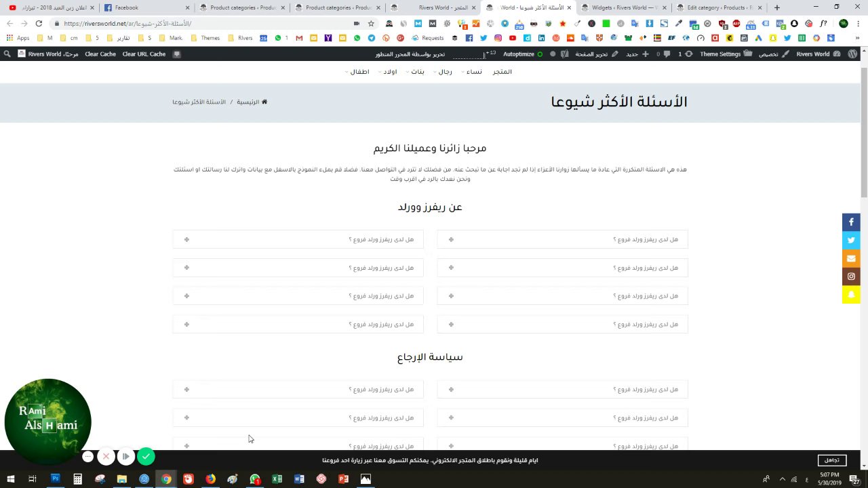Open the recorder three-dots more button
This screenshot has height=488, width=868.
click(87, 457)
